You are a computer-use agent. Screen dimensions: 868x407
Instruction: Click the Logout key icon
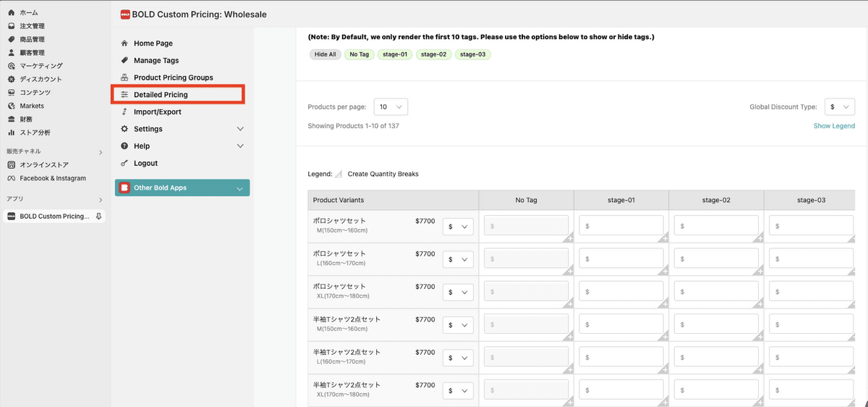[124, 164]
